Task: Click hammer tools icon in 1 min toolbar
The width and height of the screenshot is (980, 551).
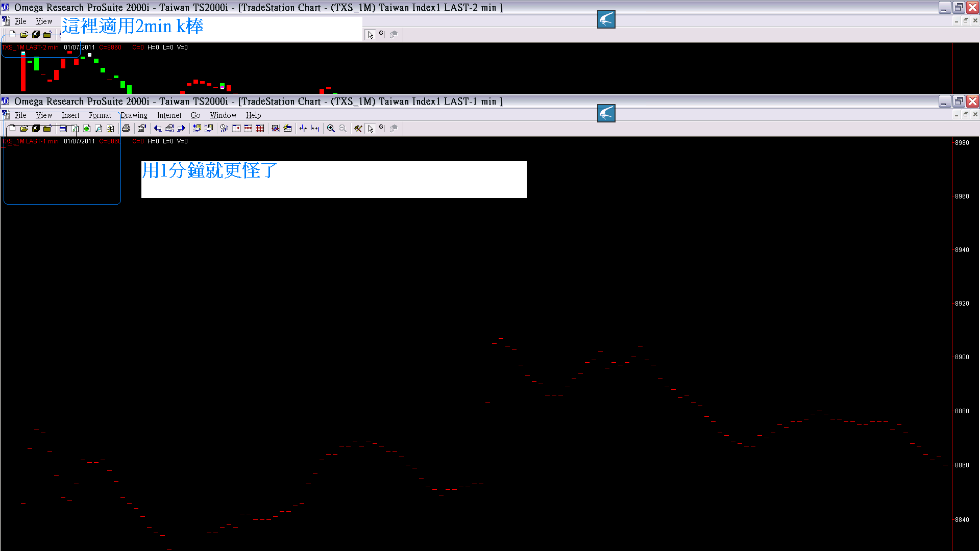Action: [x=358, y=129]
